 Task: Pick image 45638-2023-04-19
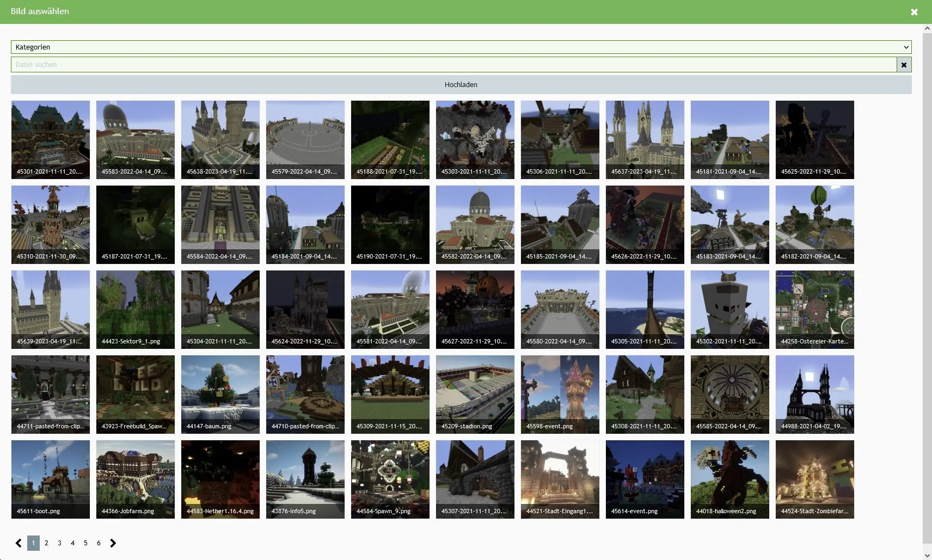tap(220, 140)
